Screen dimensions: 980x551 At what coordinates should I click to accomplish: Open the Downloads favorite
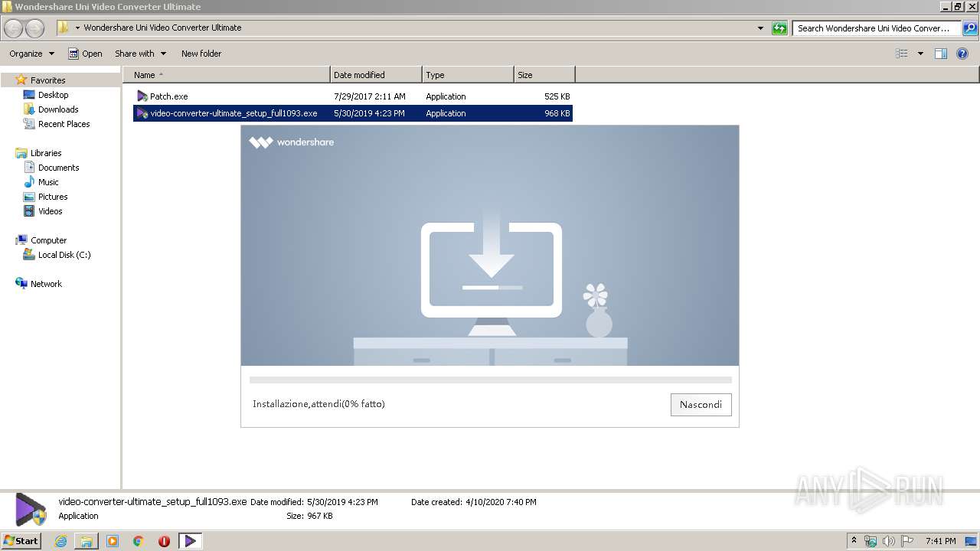point(58,109)
